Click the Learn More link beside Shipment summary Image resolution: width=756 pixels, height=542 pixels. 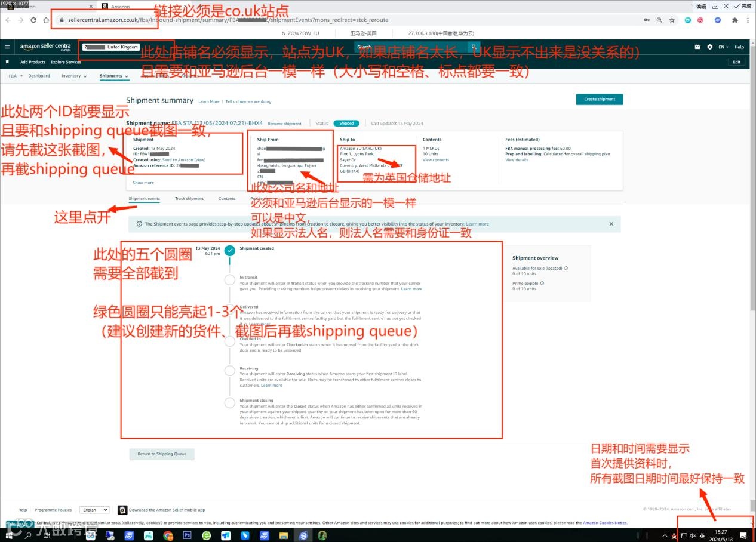(x=209, y=101)
